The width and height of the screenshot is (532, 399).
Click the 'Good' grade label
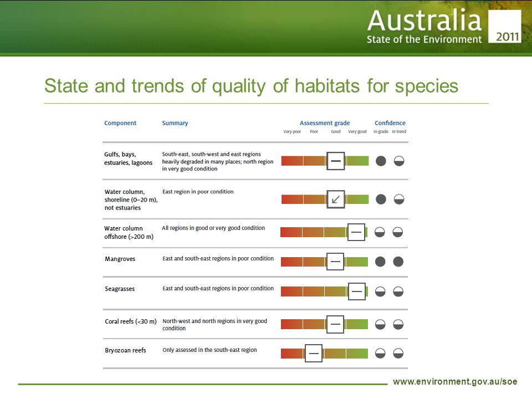click(x=336, y=132)
